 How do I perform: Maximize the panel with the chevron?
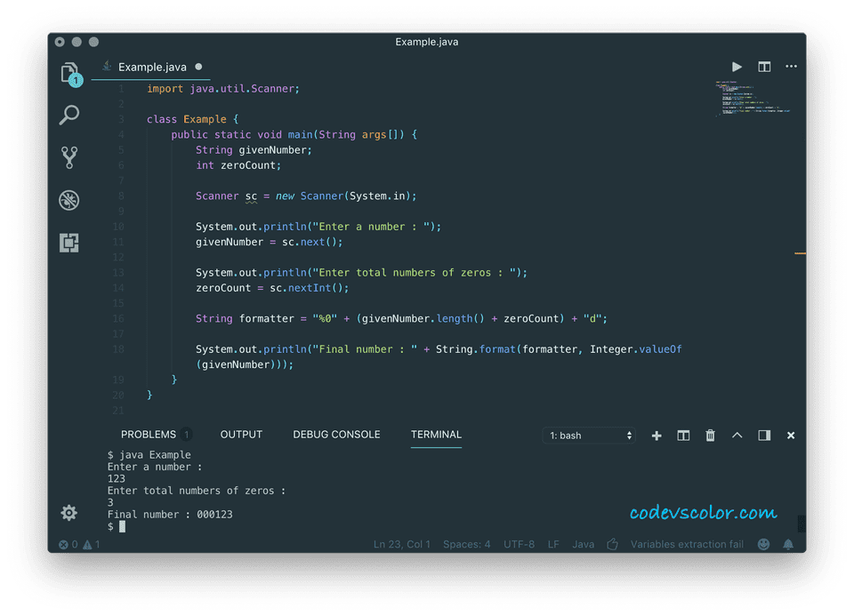737,435
